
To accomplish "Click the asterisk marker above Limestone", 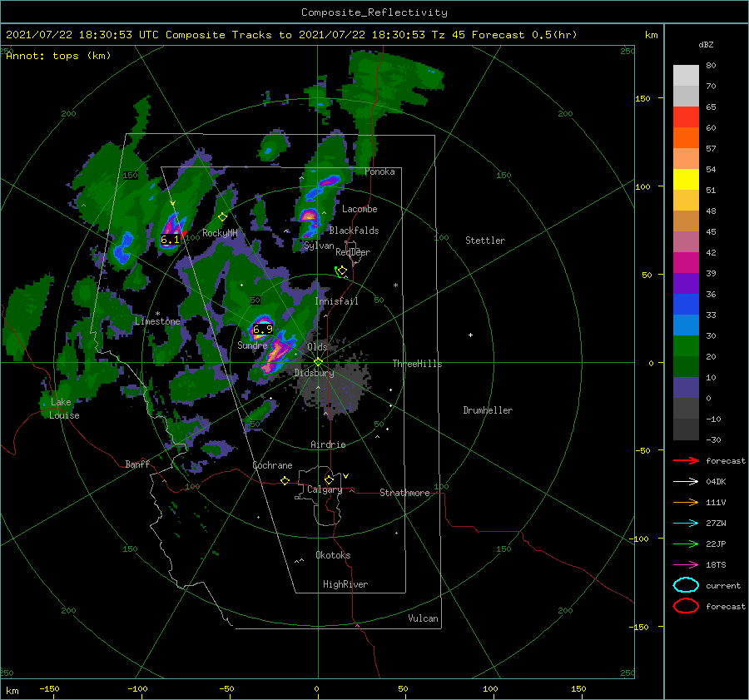I will tap(157, 314).
